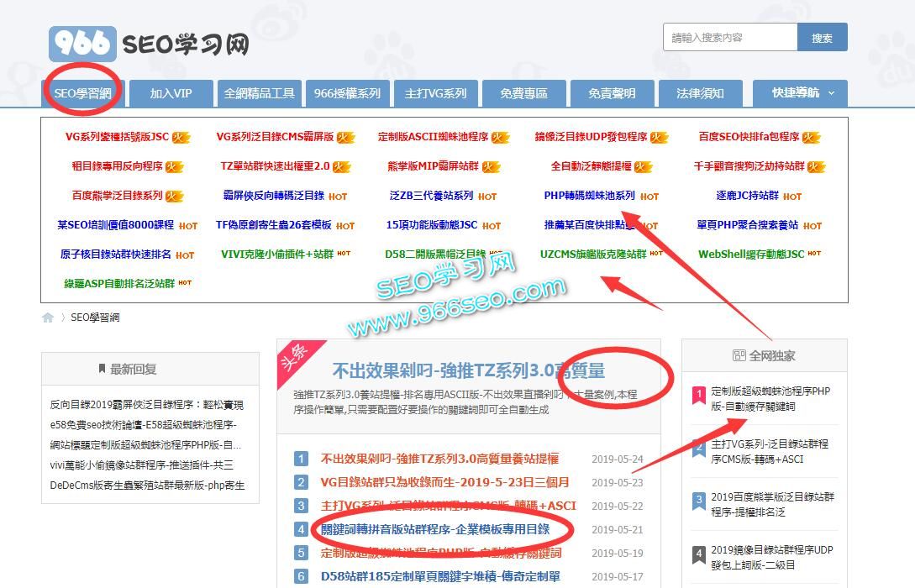Open the 15項功能版動態JSC link
Viewport: 915px width, 588px height.
click(432, 224)
